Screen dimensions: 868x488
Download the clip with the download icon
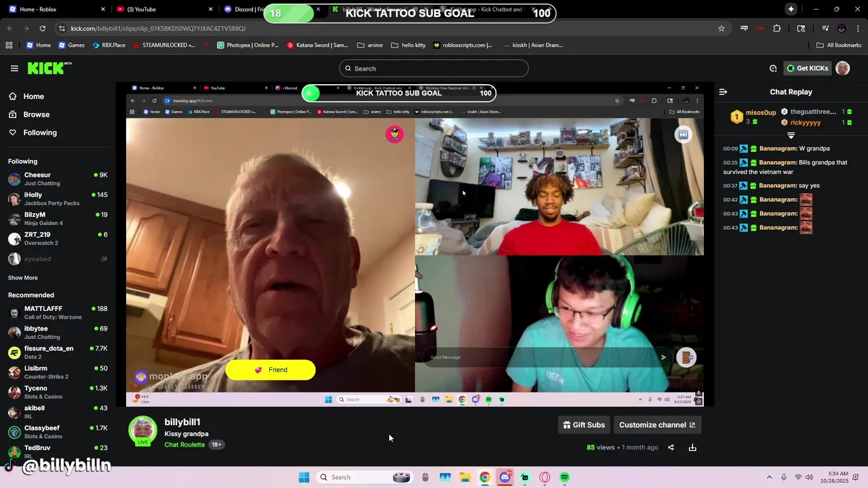692,447
